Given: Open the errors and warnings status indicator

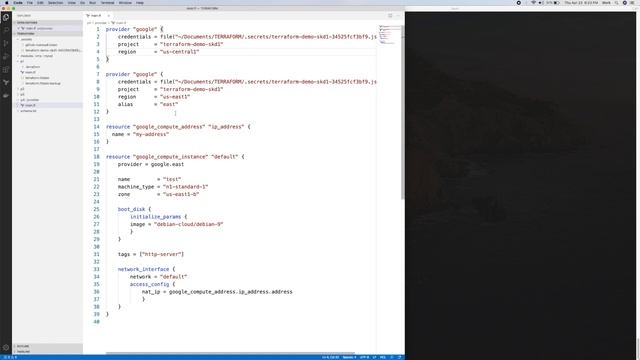Looking at the screenshot, I should [10, 357].
